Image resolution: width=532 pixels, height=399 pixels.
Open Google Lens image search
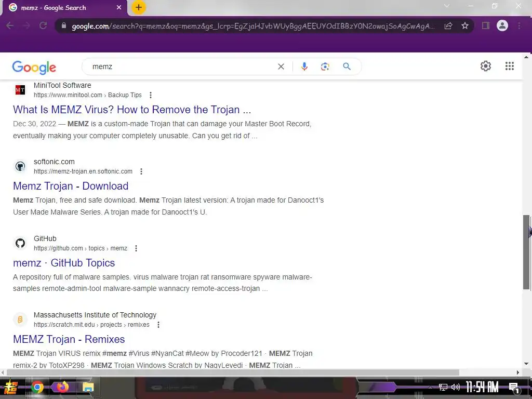pyautogui.click(x=325, y=66)
